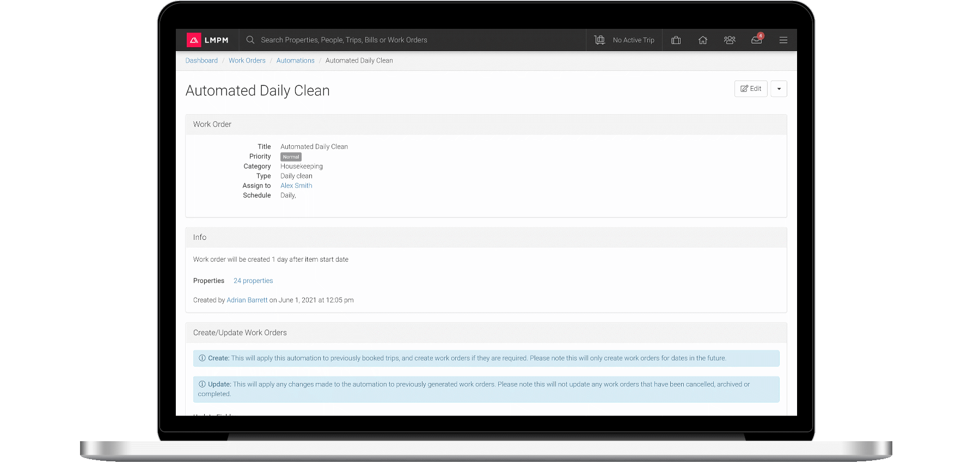
Task: Open the hamburger menu
Action: [783, 40]
